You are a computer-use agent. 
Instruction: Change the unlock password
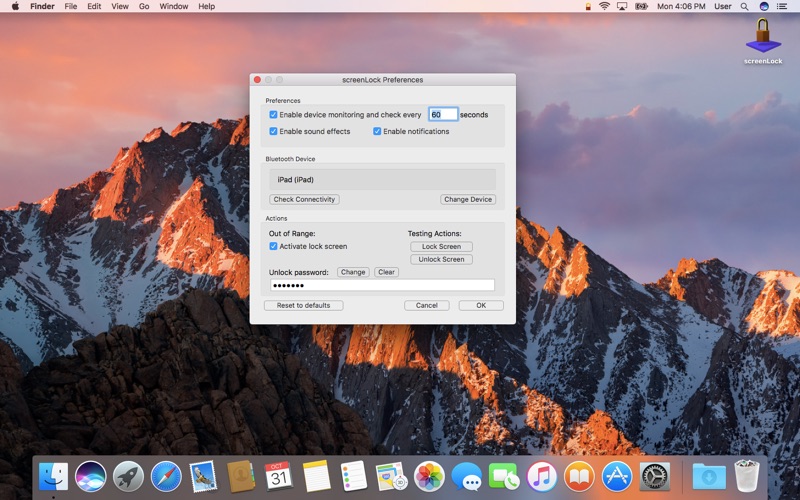(353, 272)
